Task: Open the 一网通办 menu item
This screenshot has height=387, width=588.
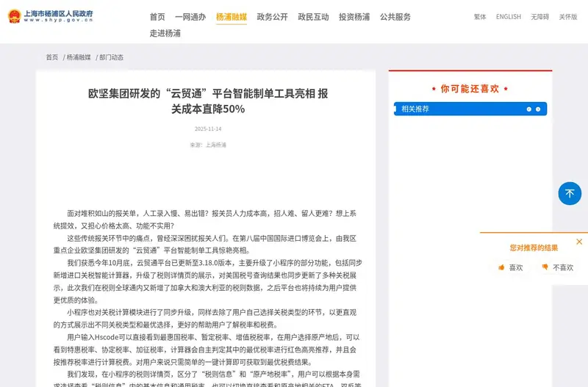Action: point(190,17)
